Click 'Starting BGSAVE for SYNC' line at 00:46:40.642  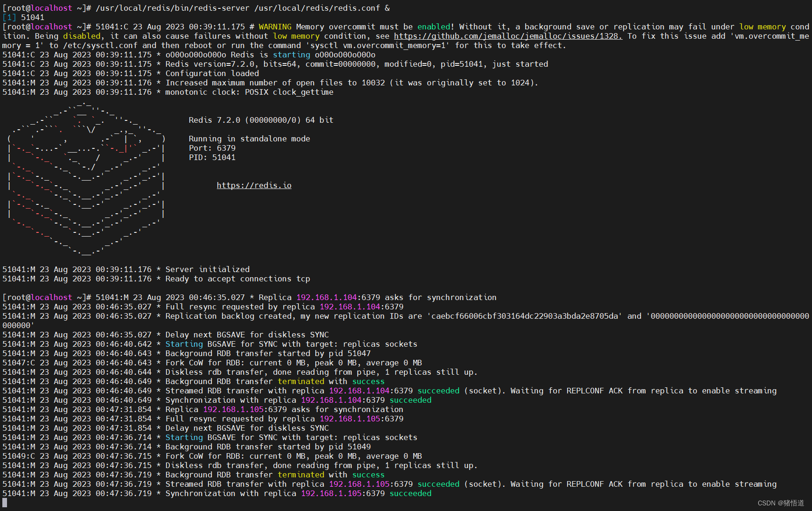[x=210, y=344]
